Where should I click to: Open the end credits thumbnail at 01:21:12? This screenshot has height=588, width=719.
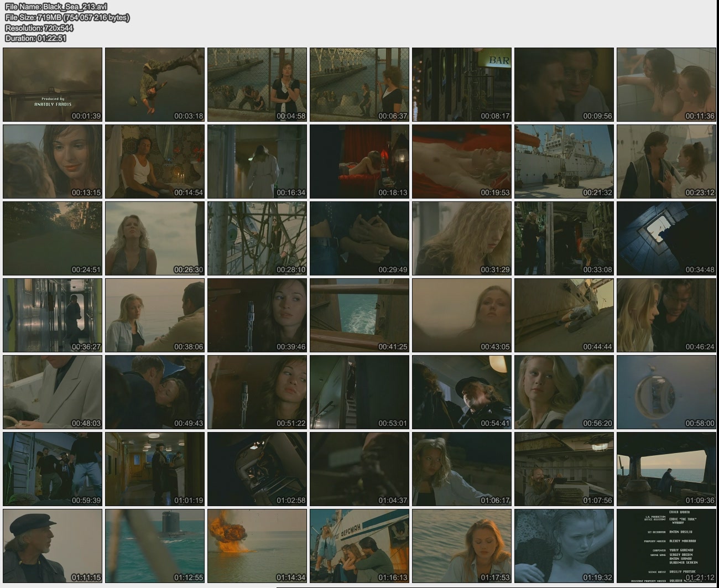point(666,546)
